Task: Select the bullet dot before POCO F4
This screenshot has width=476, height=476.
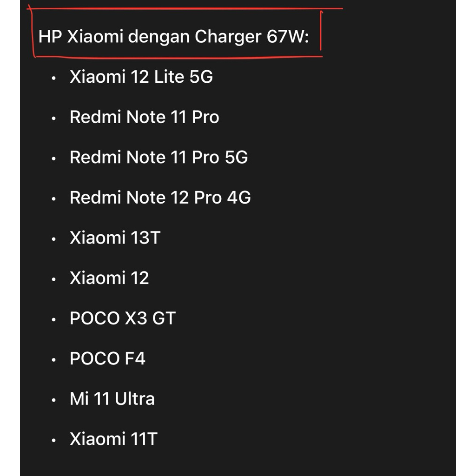Action: tap(54, 360)
